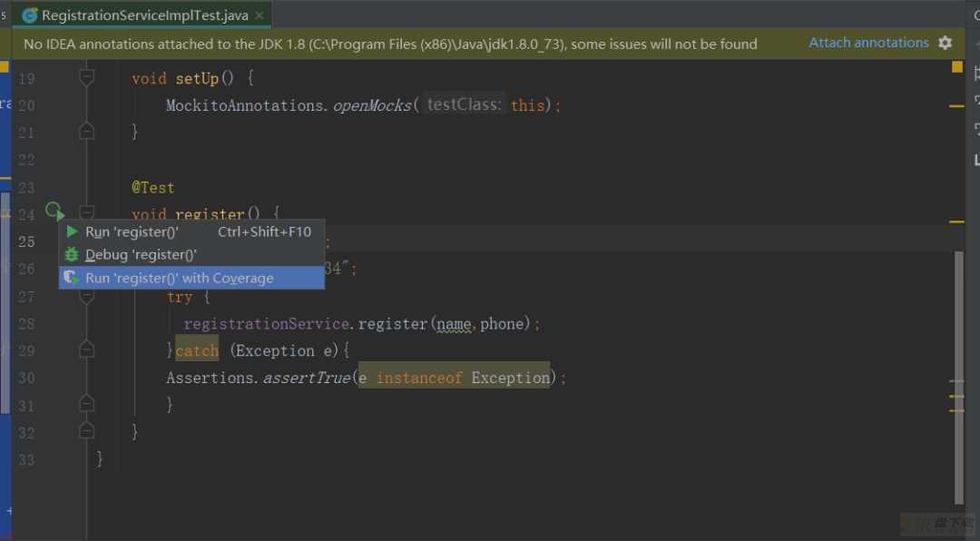Click the run test gutter icon at line 24
Screen dimensions: 980x541
coord(54,211)
